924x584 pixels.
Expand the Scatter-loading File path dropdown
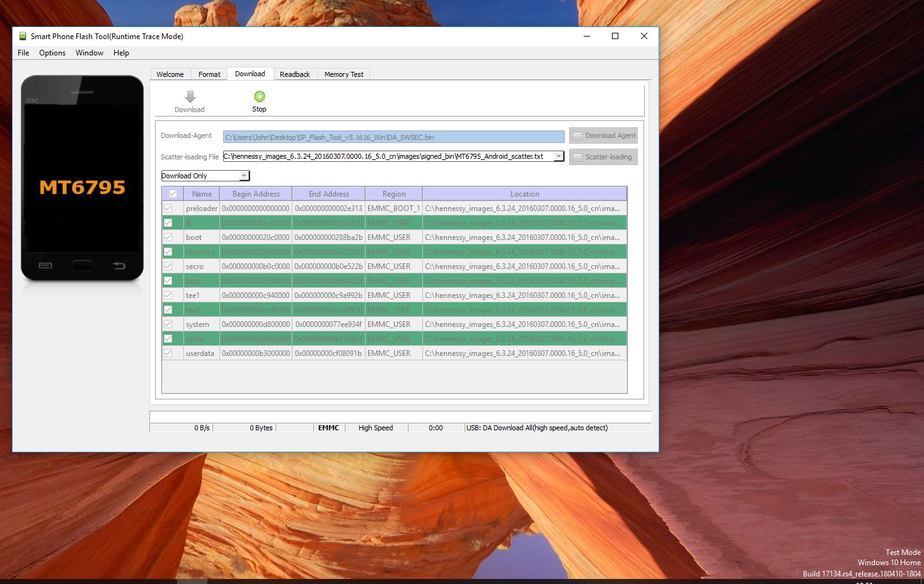pos(558,156)
